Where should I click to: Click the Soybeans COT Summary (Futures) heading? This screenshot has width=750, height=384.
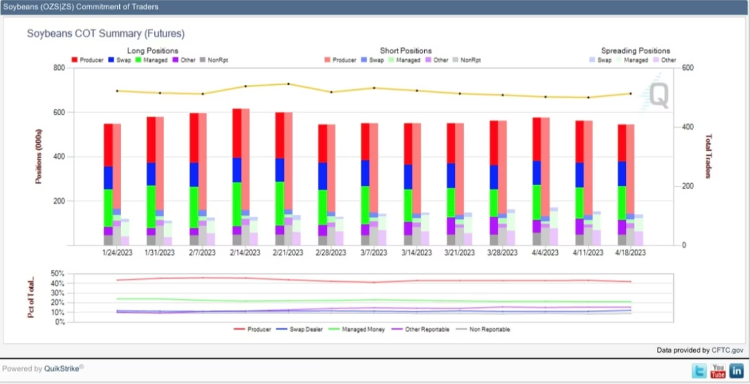[x=106, y=34]
